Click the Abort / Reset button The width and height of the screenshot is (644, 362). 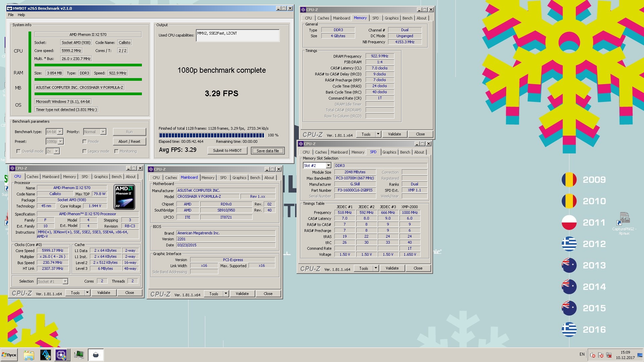(129, 141)
